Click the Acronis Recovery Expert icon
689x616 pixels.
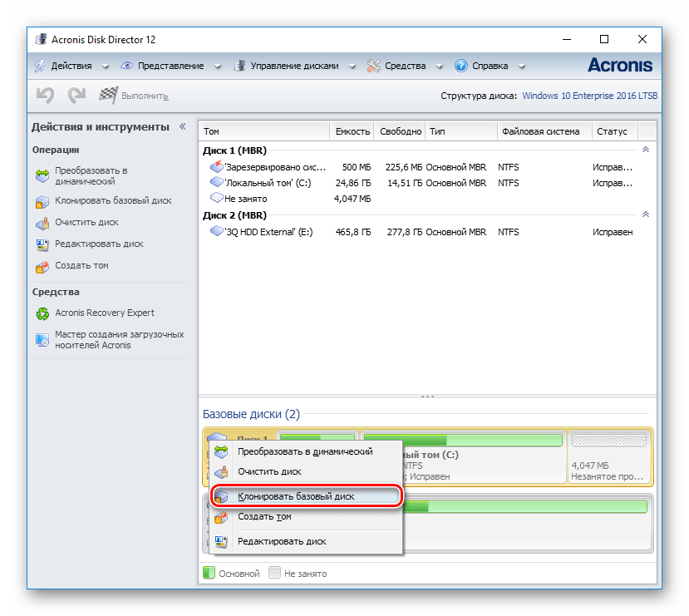tap(42, 313)
